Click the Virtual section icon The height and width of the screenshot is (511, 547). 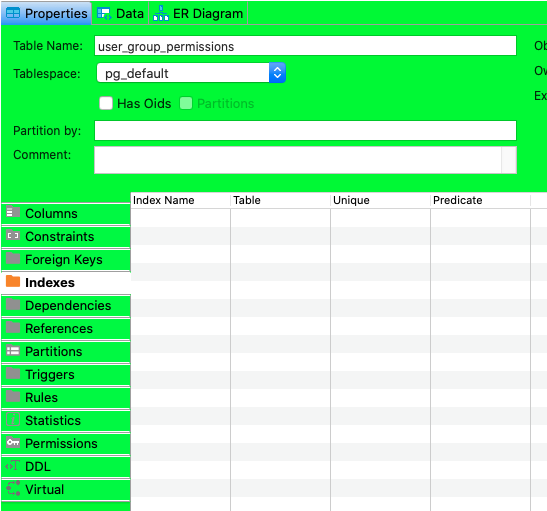(13, 488)
